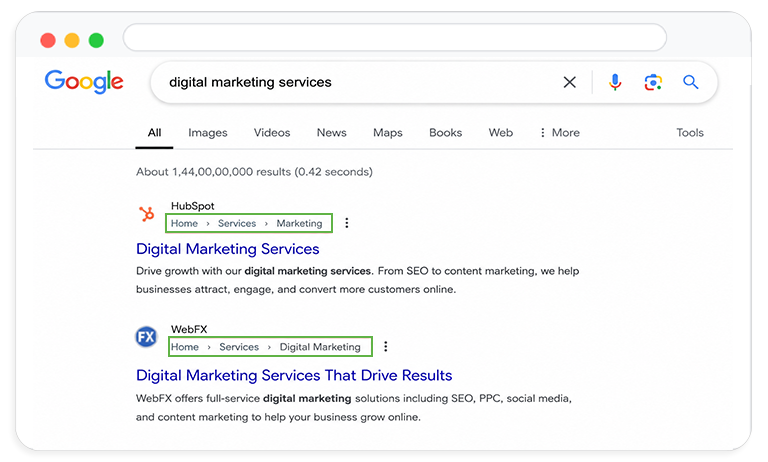Open the Tools options

[690, 133]
